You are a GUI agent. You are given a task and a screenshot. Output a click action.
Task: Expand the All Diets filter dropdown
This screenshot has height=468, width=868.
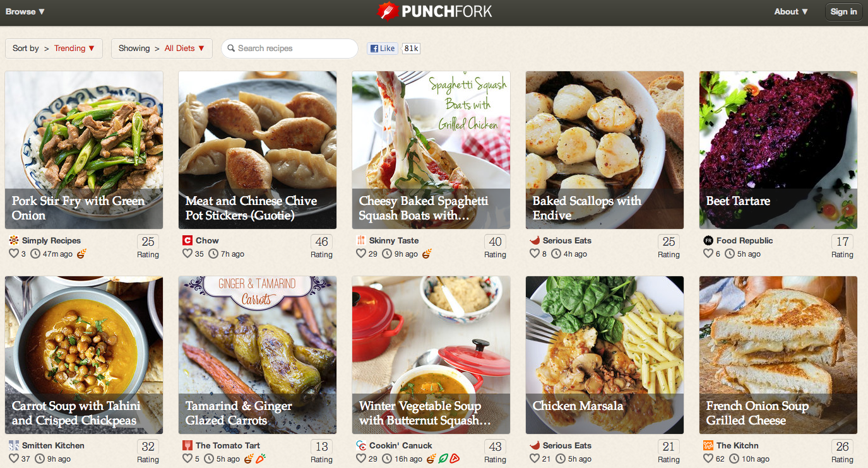(185, 49)
